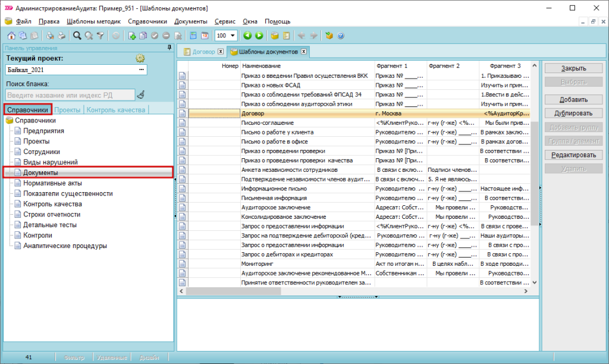609x364 pixels.
Task: Click the printer icon in the toolbar
Action: coord(61,36)
